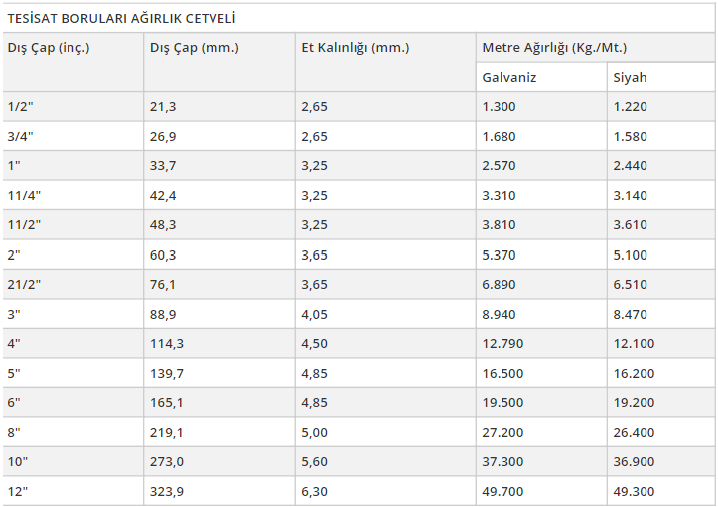Click the 4,05 wall thickness cell
Image resolution: width=718 pixels, height=507 pixels.
click(386, 314)
